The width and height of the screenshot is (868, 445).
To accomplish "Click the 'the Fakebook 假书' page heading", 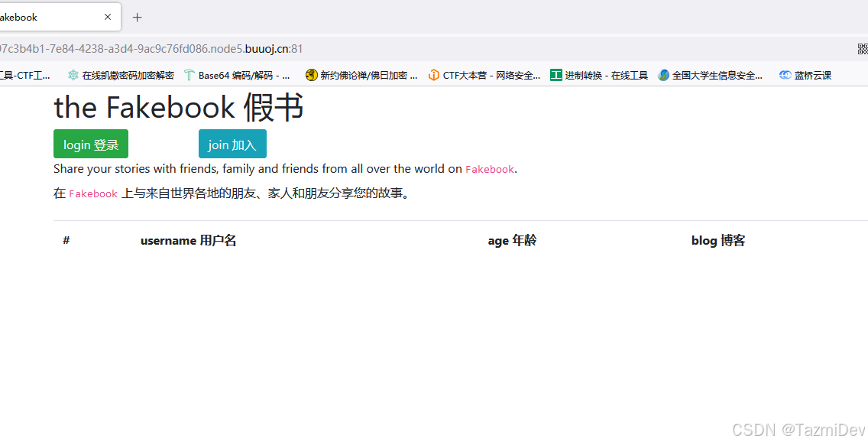I will point(179,108).
